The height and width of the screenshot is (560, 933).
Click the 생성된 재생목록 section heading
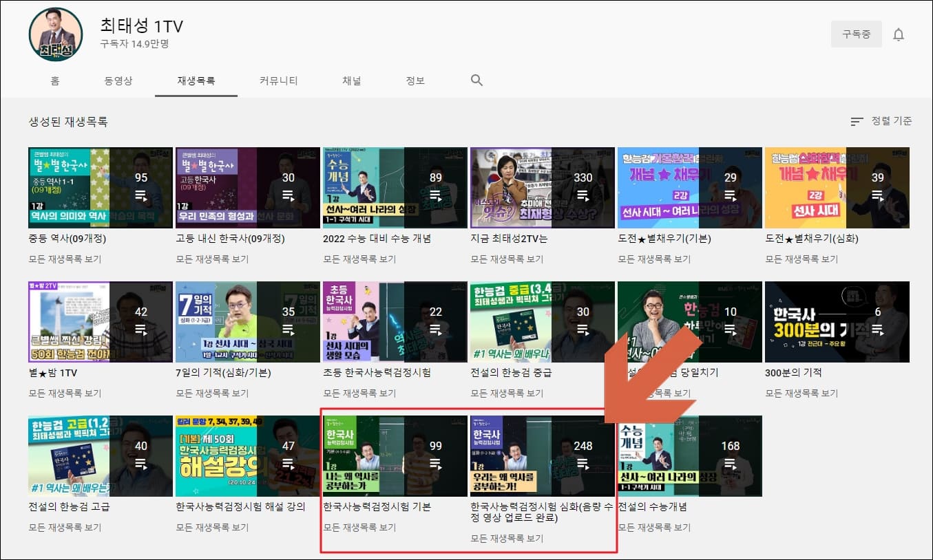68,122
